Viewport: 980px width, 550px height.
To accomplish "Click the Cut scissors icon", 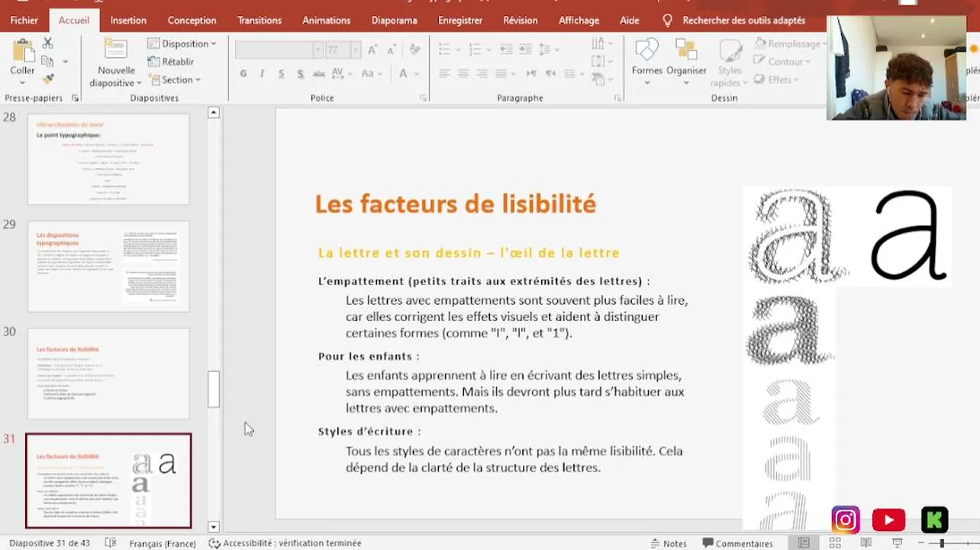I will click(x=48, y=44).
